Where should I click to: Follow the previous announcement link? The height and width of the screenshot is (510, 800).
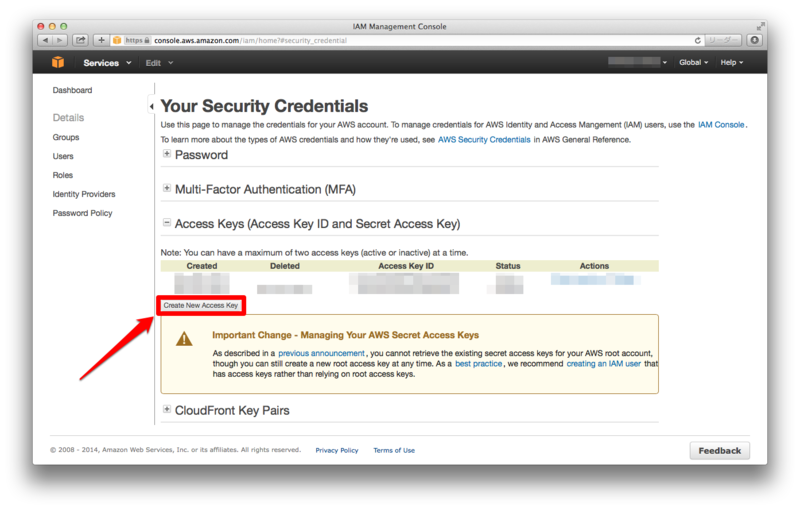click(321, 353)
